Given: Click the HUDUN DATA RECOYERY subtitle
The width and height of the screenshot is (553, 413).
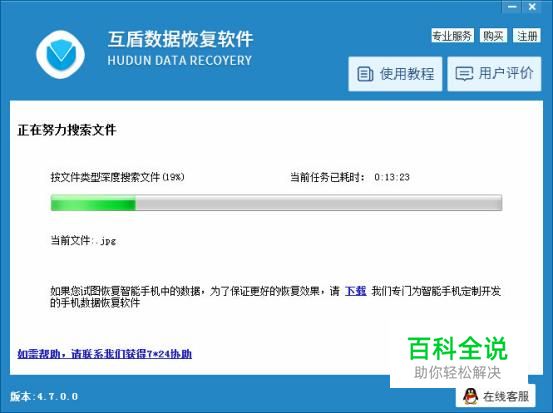Looking at the screenshot, I should (180, 60).
